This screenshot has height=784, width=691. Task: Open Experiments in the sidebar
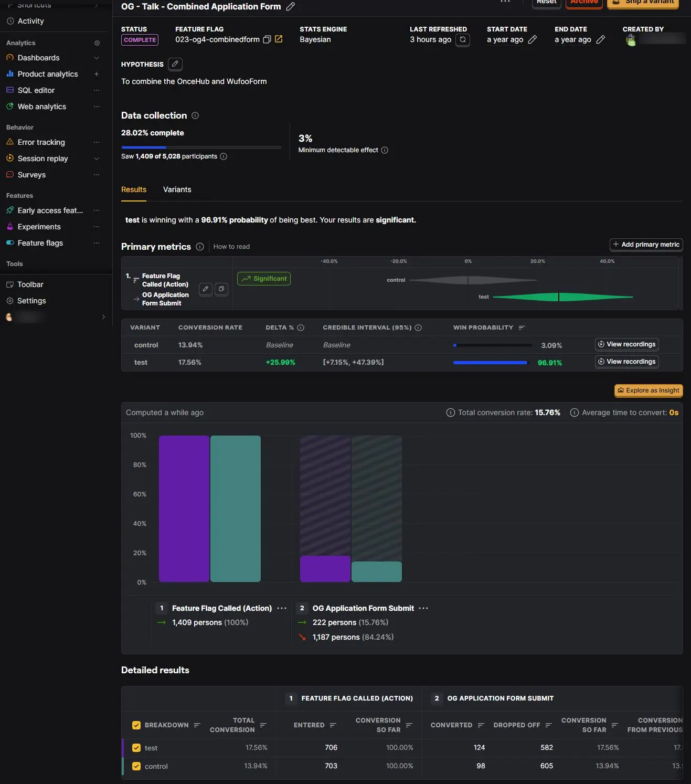point(39,227)
